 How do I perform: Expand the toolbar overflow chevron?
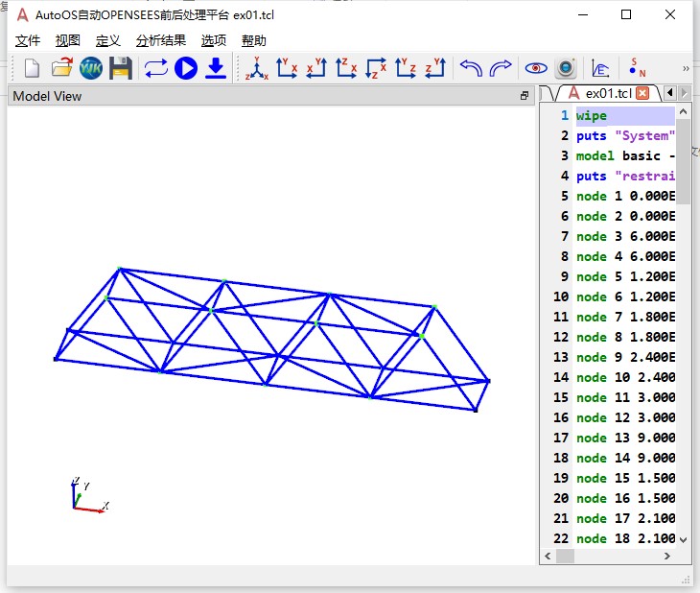(x=686, y=68)
